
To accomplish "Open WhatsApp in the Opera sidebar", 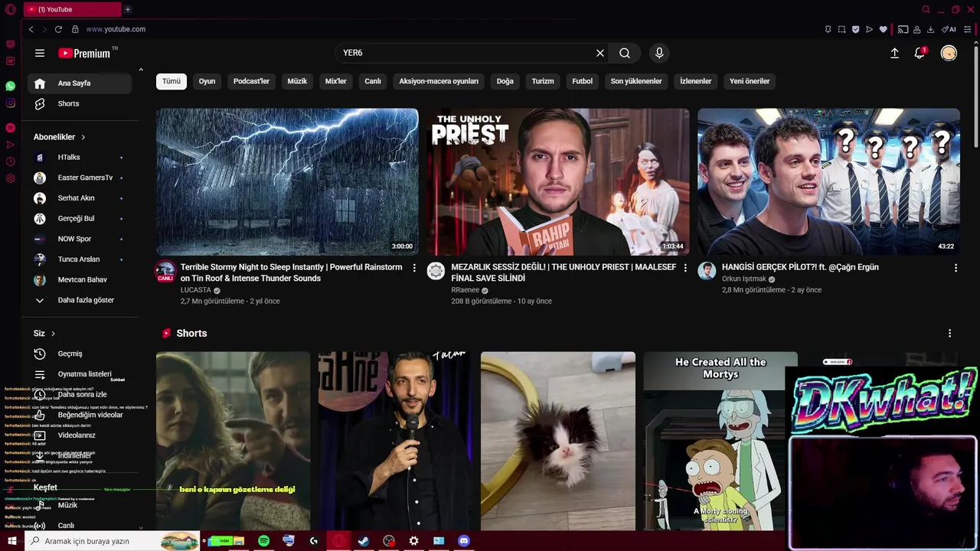I will coord(10,86).
